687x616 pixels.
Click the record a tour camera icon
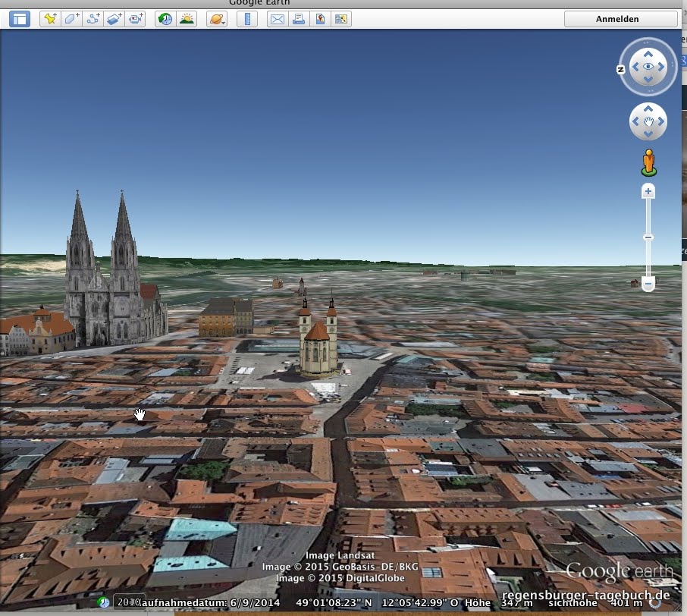pyautogui.click(x=136, y=19)
